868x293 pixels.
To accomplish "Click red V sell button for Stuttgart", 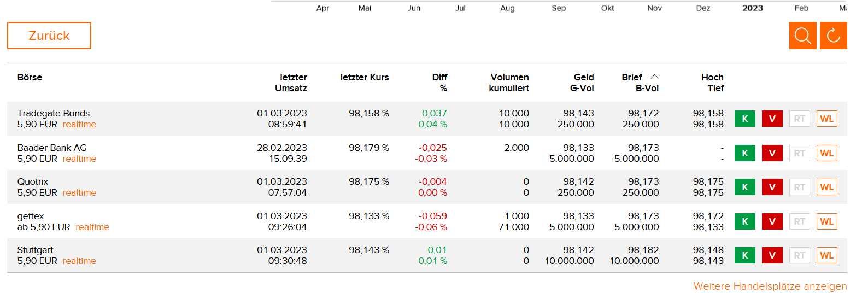I will 772,255.
